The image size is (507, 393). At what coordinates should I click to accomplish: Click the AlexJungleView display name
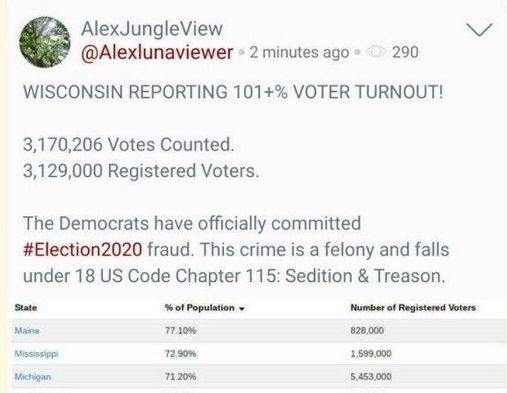click(152, 29)
